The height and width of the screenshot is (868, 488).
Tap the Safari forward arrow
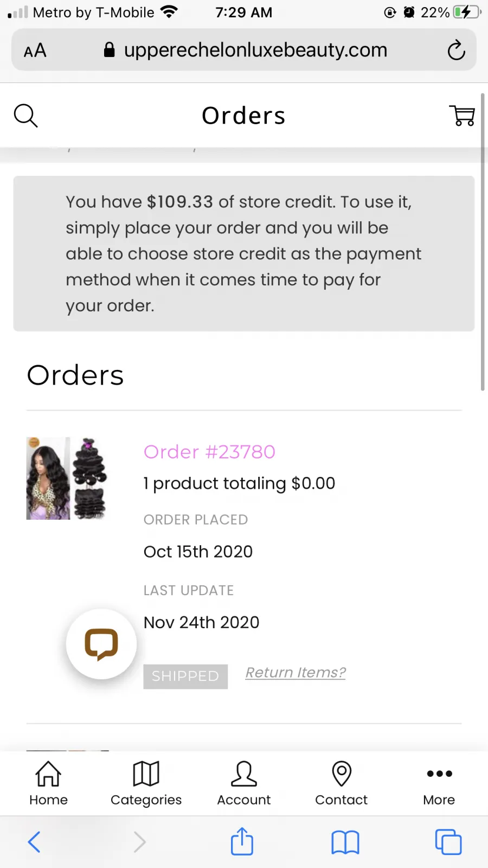[x=139, y=842]
